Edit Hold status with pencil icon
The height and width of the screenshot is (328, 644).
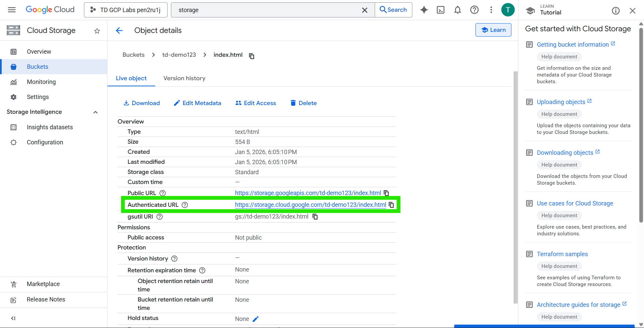(256, 319)
